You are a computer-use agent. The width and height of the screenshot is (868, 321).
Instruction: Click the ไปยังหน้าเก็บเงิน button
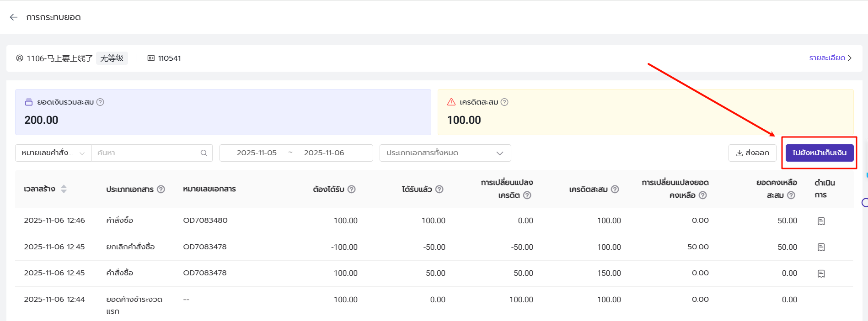819,153
